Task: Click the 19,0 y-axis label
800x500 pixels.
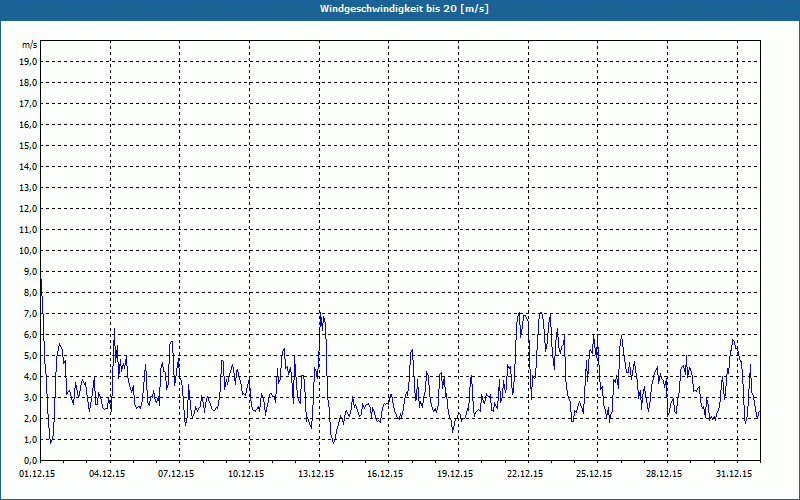Action: point(28,62)
